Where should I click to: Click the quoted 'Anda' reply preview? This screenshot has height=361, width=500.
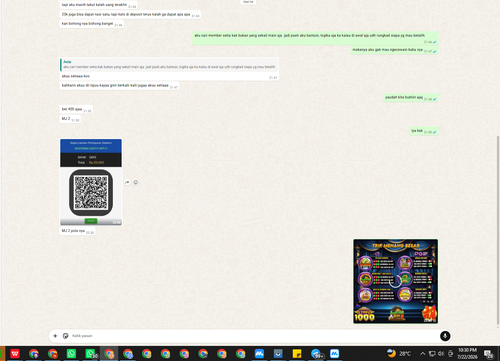[169, 64]
